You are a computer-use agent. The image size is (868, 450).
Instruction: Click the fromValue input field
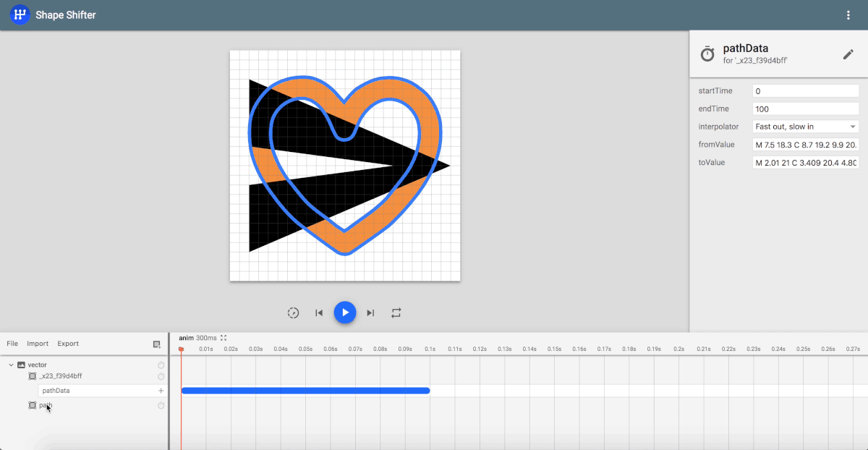806,145
